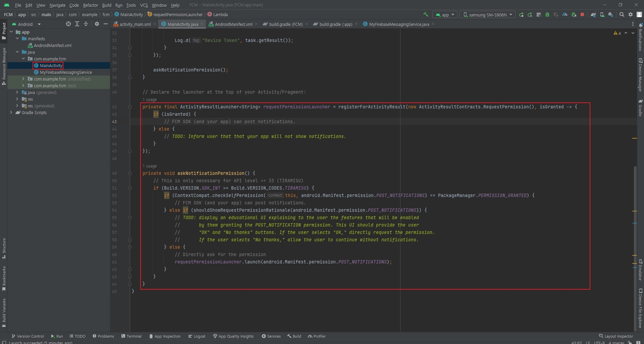Click the Run with Coverage icon

click(x=556, y=15)
